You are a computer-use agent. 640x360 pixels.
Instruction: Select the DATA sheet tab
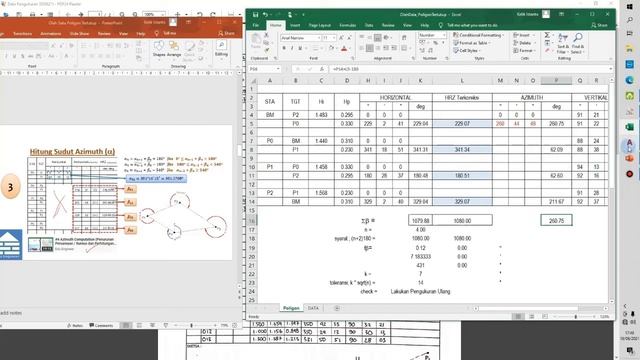[x=313, y=308]
